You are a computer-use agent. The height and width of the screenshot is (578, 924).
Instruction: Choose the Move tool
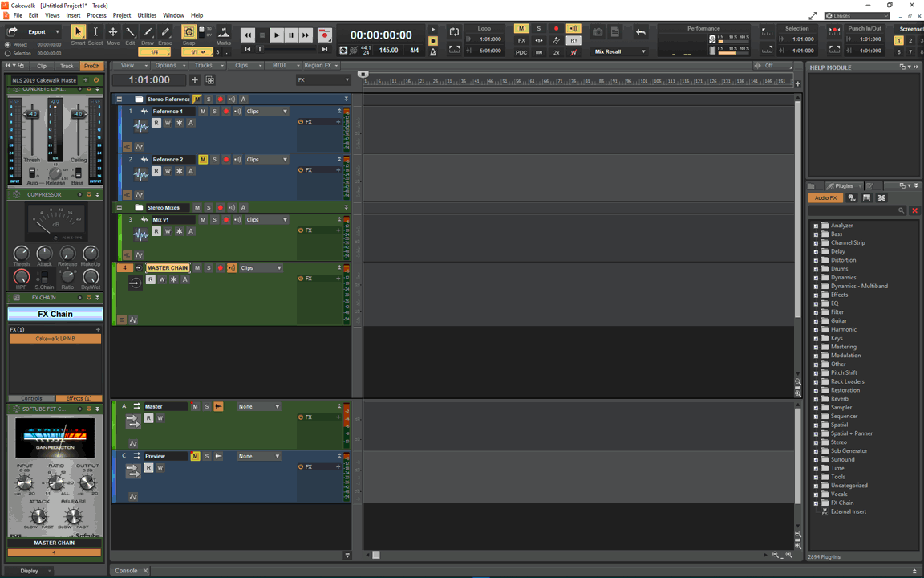112,32
